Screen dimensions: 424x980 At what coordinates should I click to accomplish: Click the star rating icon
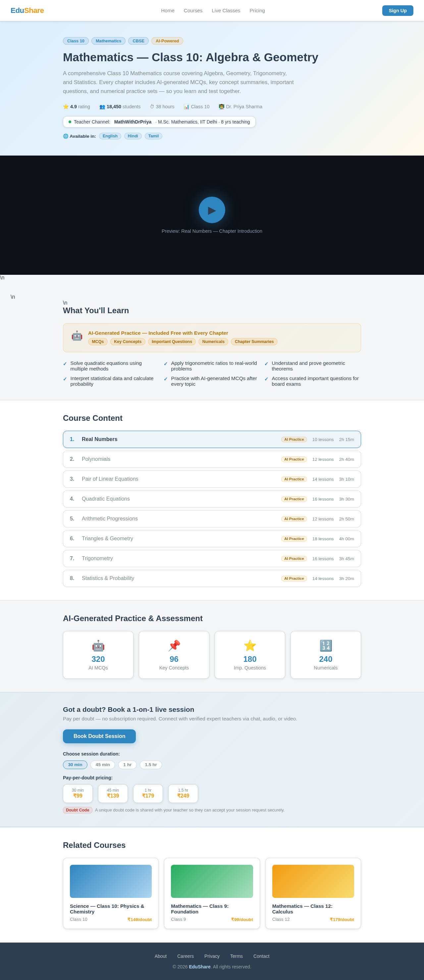tap(66, 107)
